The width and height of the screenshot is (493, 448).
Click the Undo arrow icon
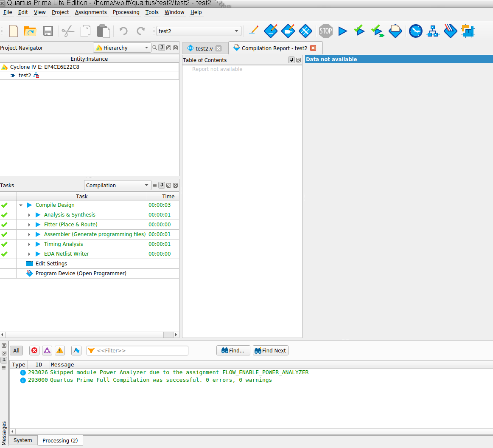click(x=123, y=31)
